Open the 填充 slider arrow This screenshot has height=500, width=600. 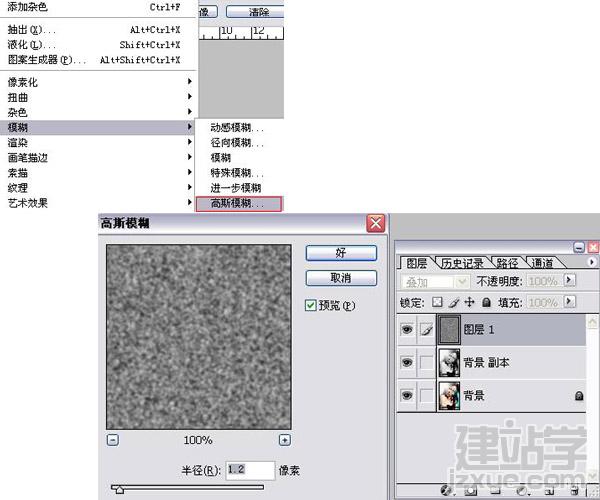click(569, 302)
